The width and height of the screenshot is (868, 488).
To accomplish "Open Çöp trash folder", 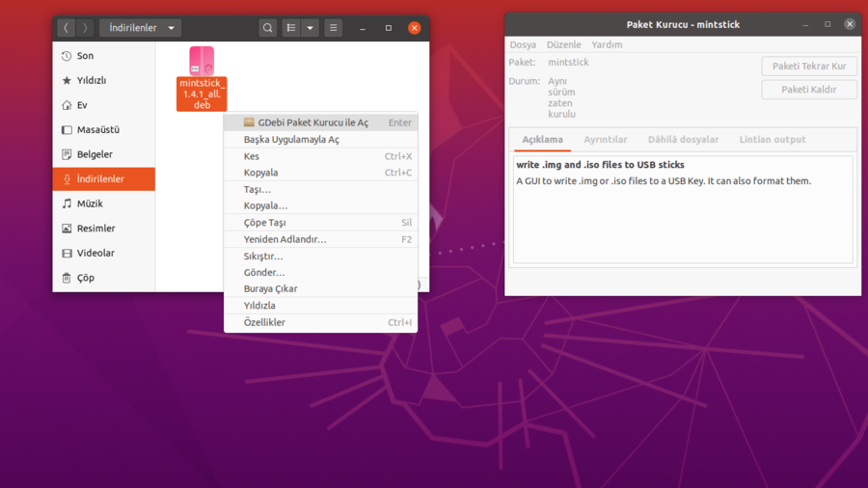I will 104,278.
